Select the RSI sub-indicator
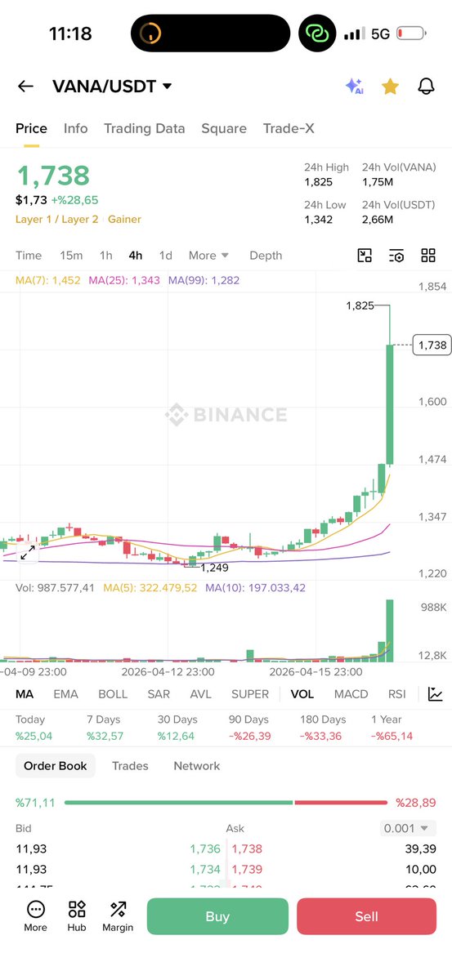Viewport: 452px width, 980px height. click(397, 694)
